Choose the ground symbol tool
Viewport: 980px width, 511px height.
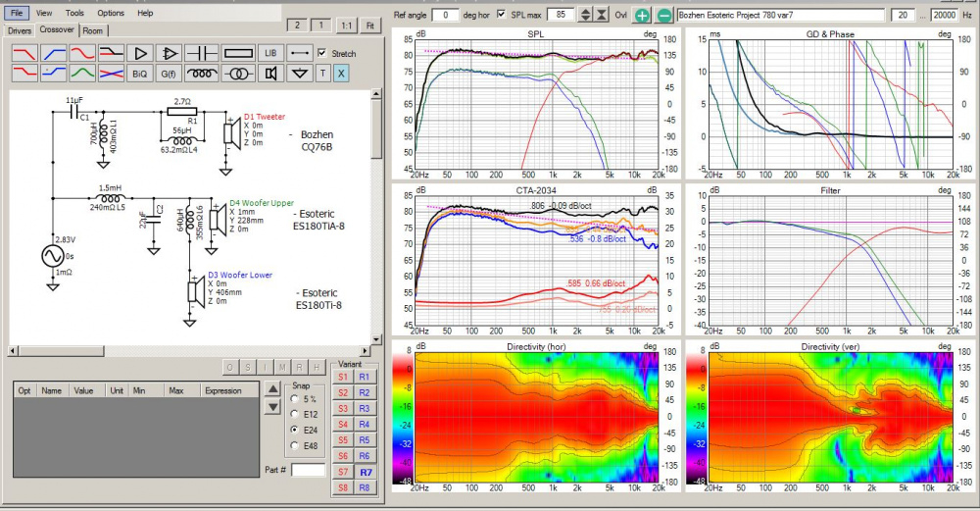pyautogui.click(x=301, y=74)
